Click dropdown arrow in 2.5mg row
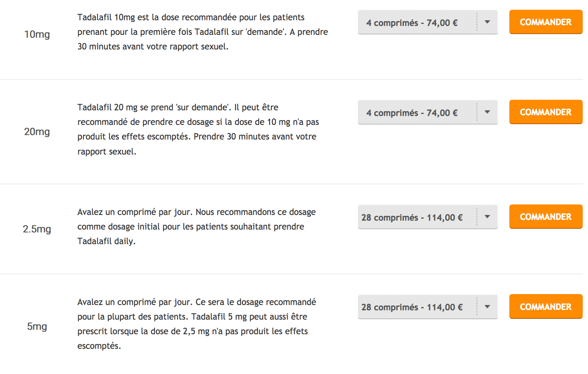 click(487, 217)
